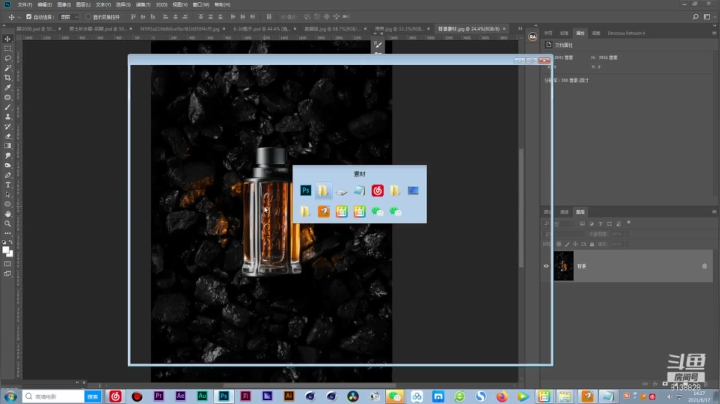Select the Zoom tool in toolbar
The height and width of the screenshot is (404, 720).
point(8,224)
